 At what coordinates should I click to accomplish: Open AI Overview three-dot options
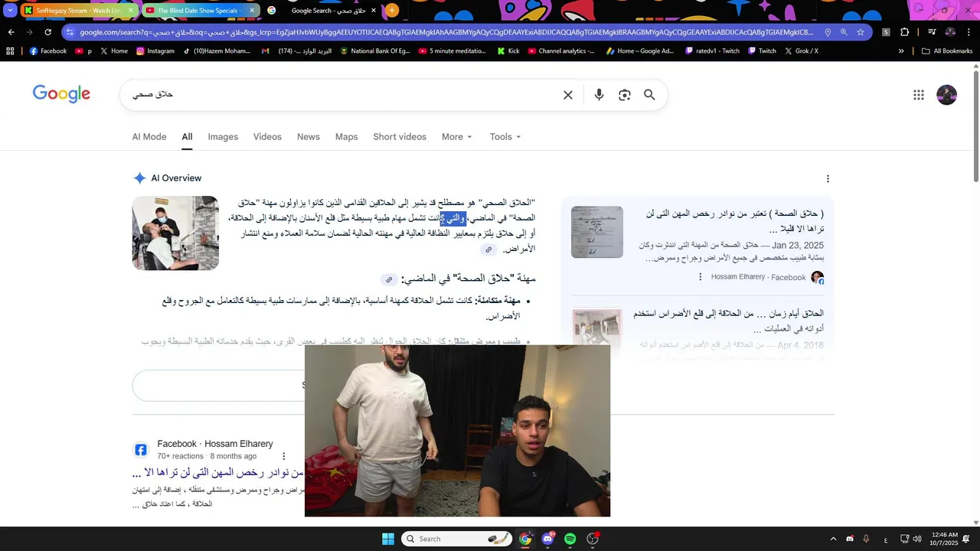[828, 178]
